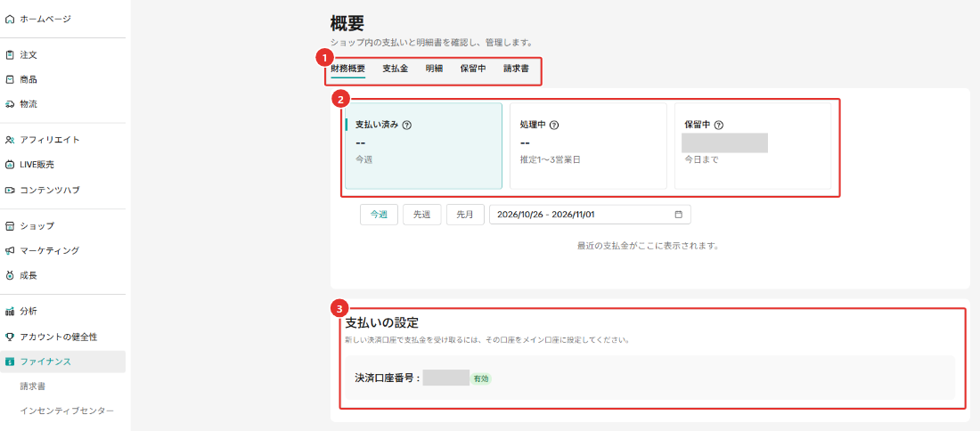Filter by 先月
This screenshot has width=980, height=431.
click(465, 215)
